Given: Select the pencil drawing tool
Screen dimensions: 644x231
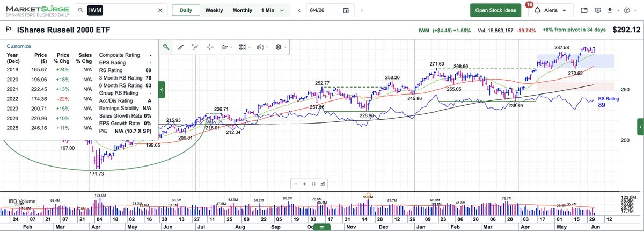Looking at the screenshot, I should 181,47.
